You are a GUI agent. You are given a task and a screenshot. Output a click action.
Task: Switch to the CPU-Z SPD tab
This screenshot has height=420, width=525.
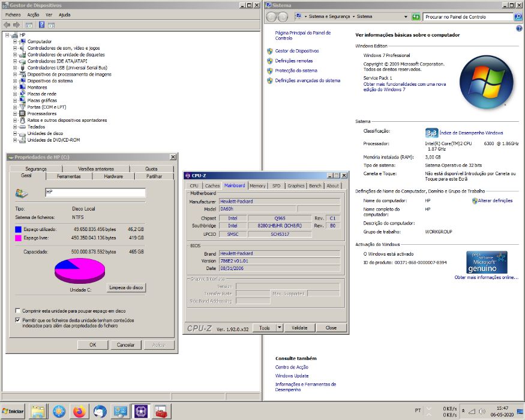click(276, 186)
